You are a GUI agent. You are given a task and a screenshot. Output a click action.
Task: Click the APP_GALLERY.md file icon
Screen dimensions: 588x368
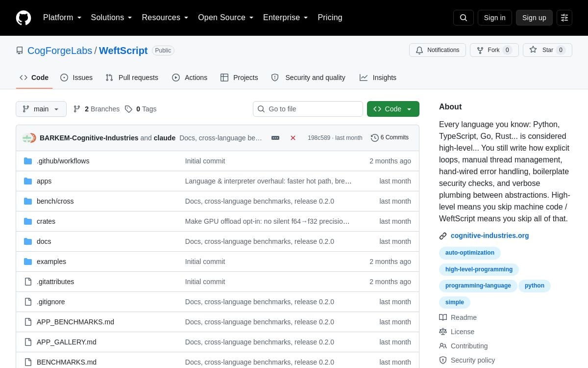pos(28,342)
